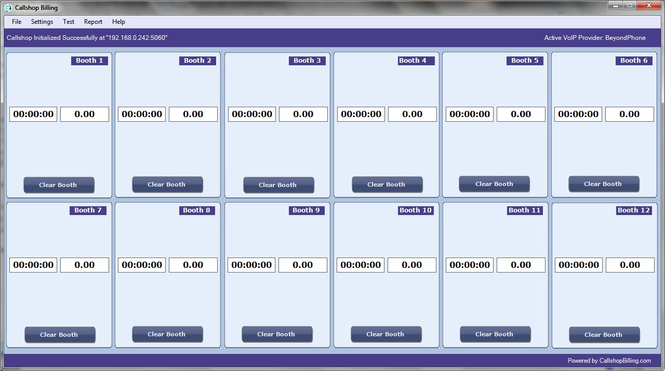Select the Booth 11 label
The image size is (665, 371).
tap(525, 210)
